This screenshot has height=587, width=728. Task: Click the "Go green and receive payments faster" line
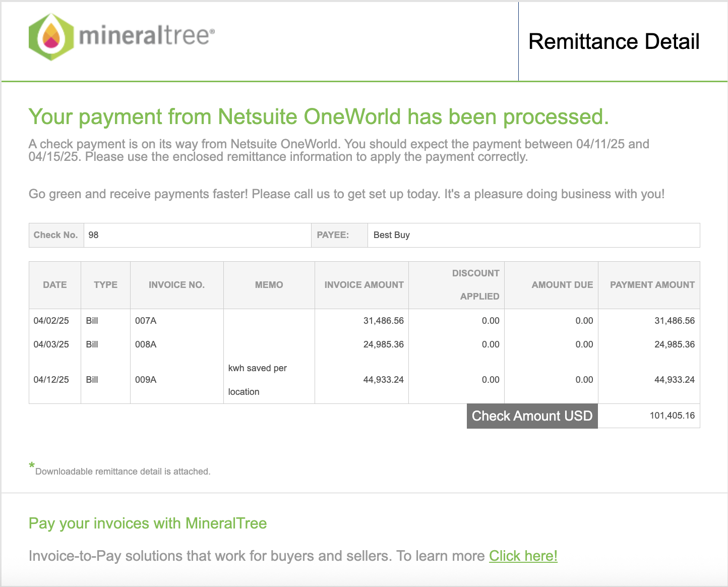click(347, 194)
